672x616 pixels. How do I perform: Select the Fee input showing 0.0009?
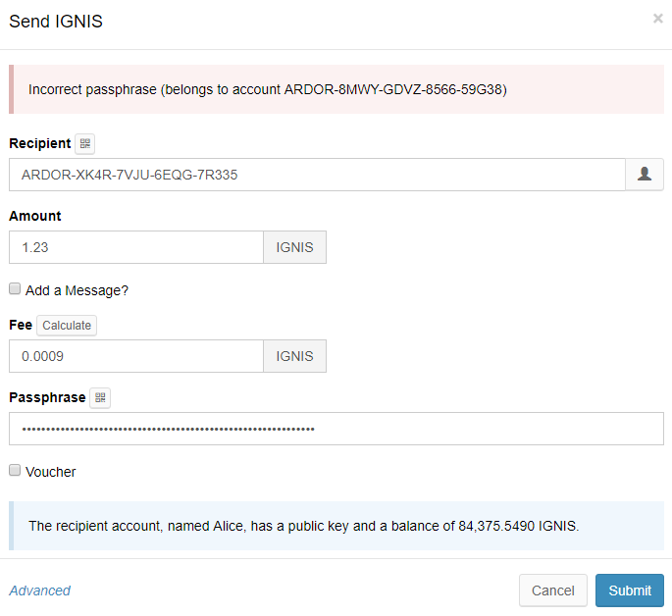tap(135, 356)
